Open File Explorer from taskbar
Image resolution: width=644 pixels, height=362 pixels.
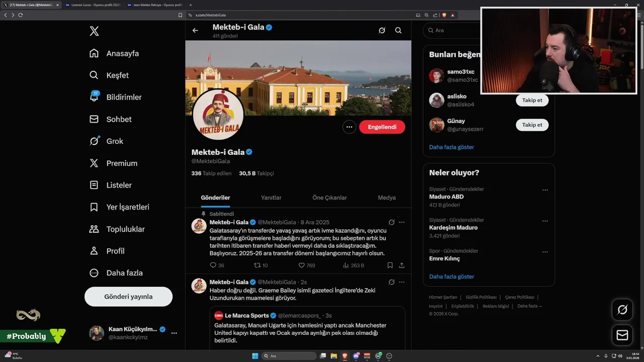point(334,356)
